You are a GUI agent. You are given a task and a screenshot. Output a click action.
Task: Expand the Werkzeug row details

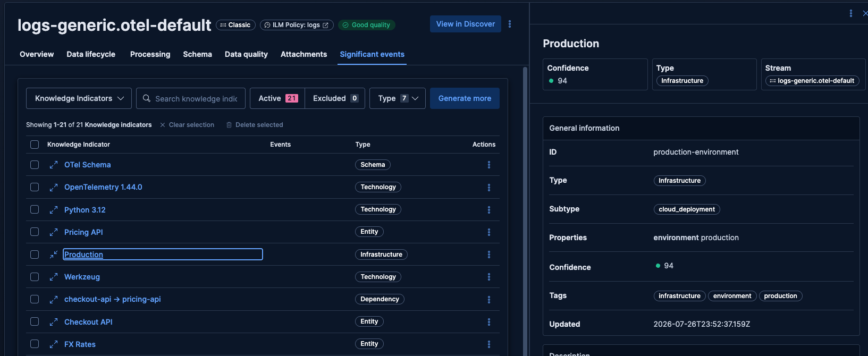point(53,277)
